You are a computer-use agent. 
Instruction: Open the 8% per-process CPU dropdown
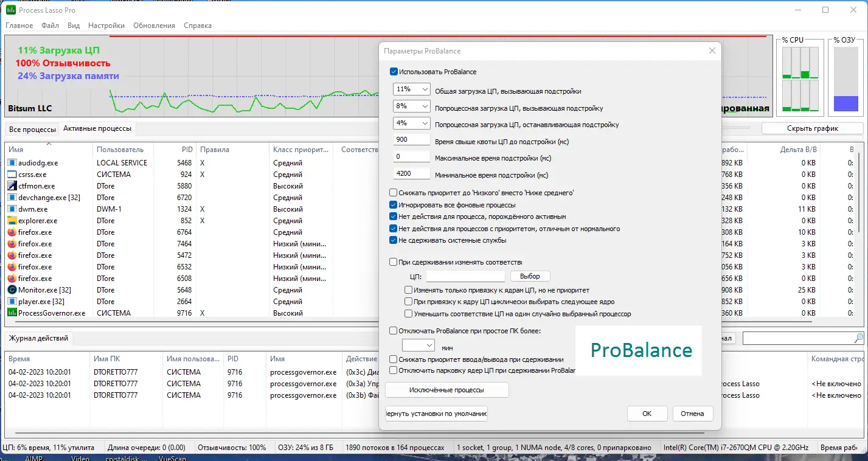[412, 106]
